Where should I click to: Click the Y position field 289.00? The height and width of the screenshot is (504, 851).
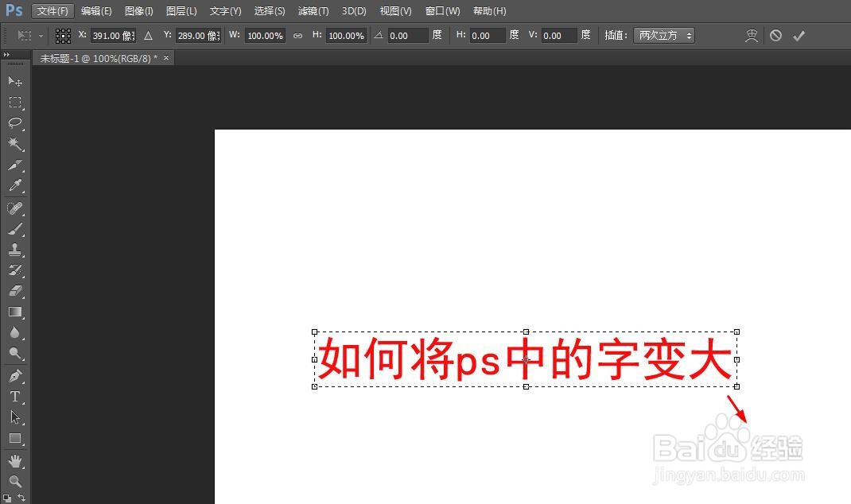click(198, 36)
